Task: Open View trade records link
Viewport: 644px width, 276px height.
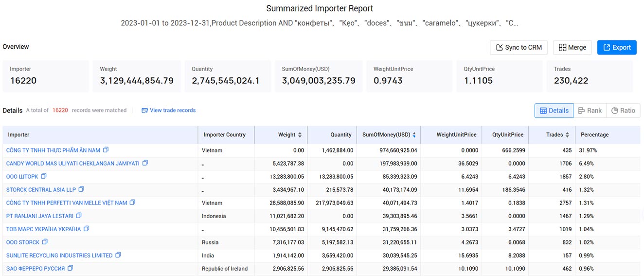Action: (x=168, y=110)
